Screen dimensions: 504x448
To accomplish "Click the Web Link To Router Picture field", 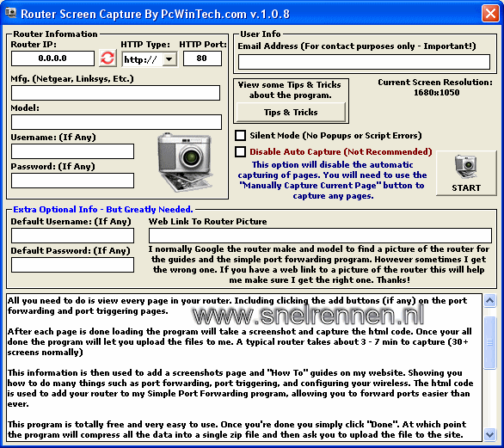I will tap(320, 236).
